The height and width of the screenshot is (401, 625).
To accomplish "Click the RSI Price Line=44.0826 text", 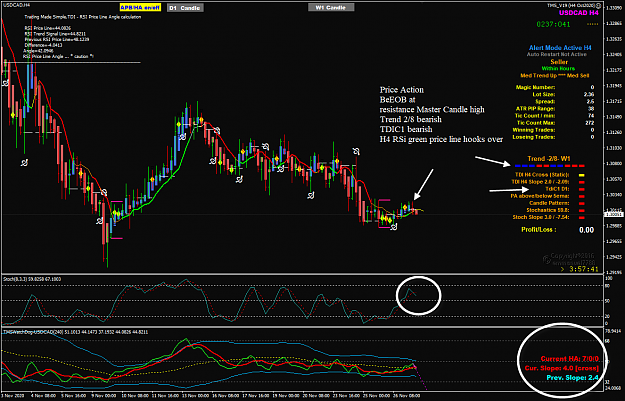I will pyautogui.click(x=47, y=28).
